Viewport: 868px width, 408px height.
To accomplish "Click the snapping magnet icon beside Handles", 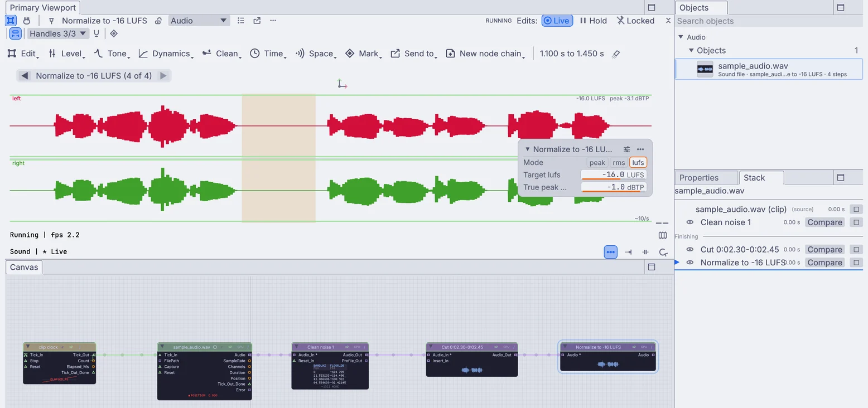I will tap(97, 33).
